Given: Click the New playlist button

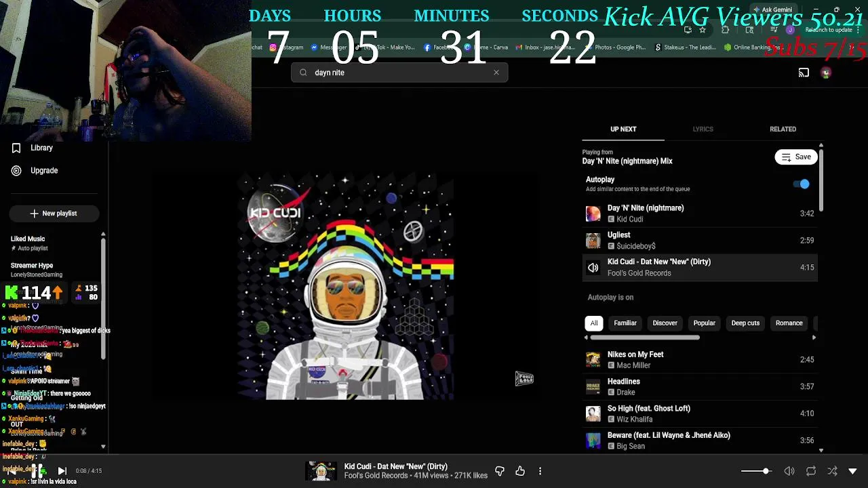Looking at the screenshot, I should 54,213.
